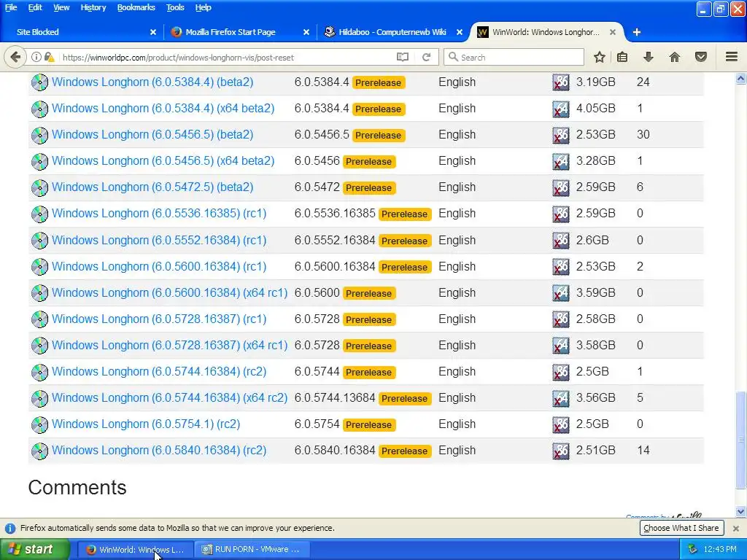Open Windows Longhorn (6.0.5536.16385) (rc1) link
The image size is (747, 560).
pos(159,213)
